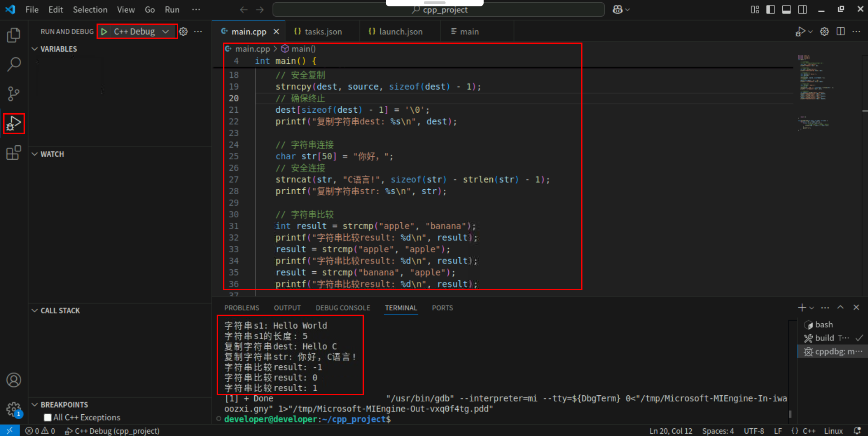The height and width of the screenshot is (436, 868).
Task: Click the Split Editor icon
Action: (x=840, y=32)
